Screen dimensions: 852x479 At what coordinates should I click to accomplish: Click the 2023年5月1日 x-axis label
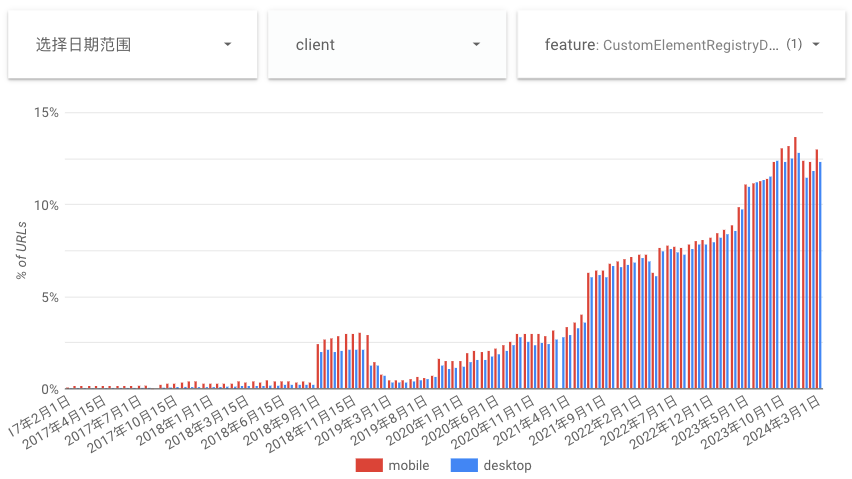711,420
